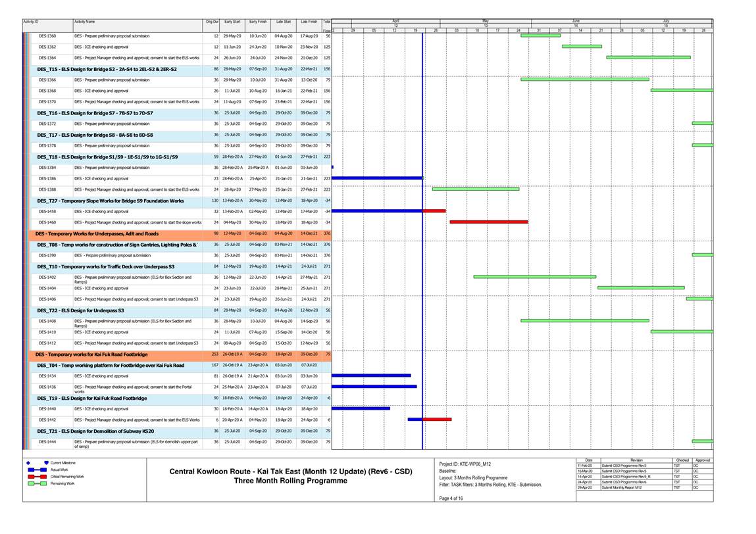Screen dimensions: 756x534
Task: Select the green remaining bar for DES-1402
Action: 534,277
